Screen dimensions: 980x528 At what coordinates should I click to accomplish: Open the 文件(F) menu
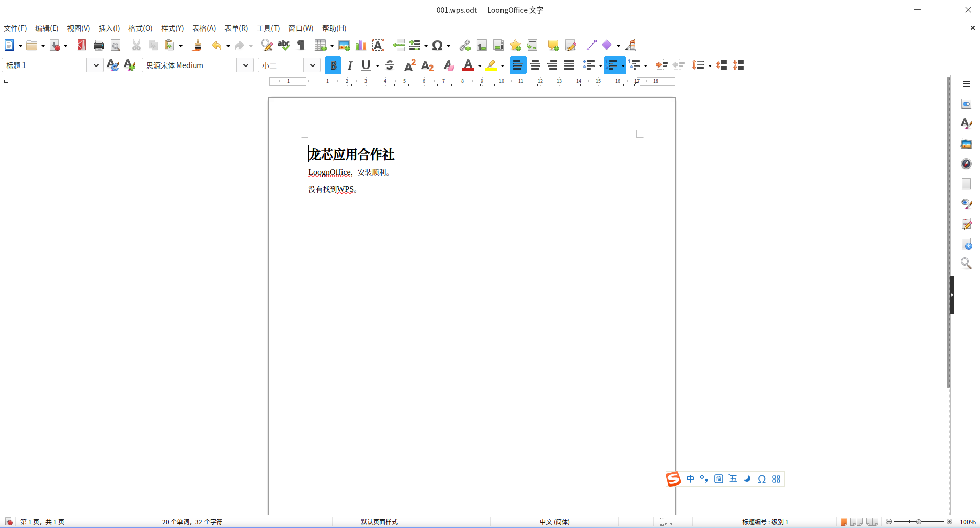[x=15, y=28]
